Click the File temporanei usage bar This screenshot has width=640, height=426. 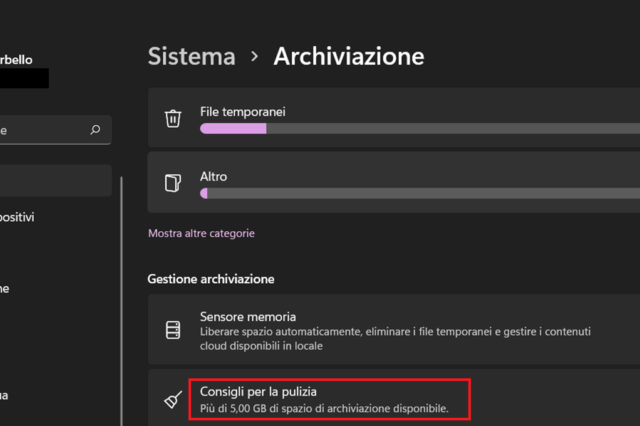tap(420, 128)
